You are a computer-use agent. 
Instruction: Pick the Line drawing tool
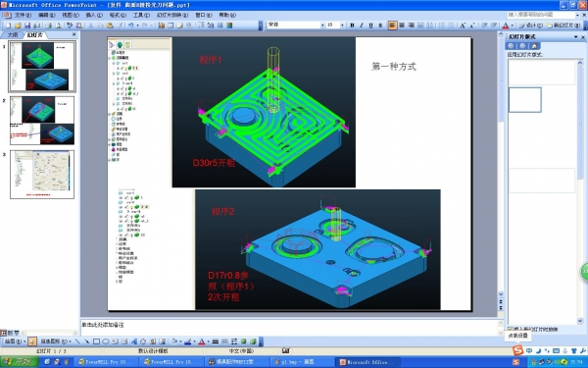(77, 342)
